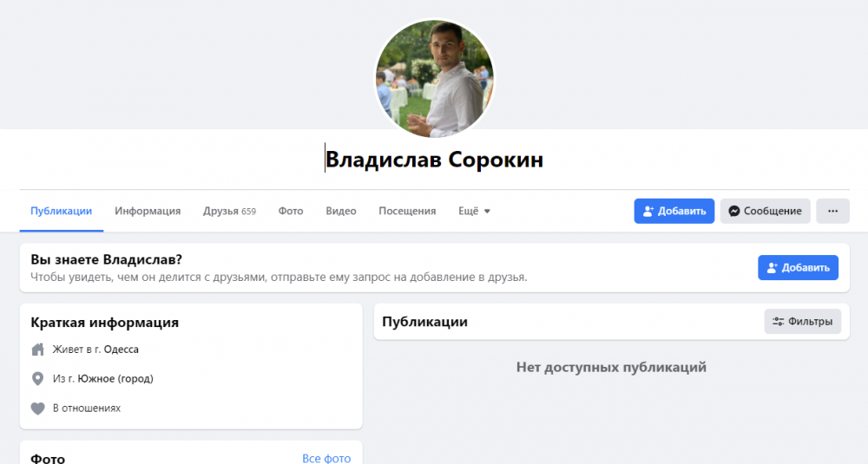Open the Видео tab

click(341, 211)
